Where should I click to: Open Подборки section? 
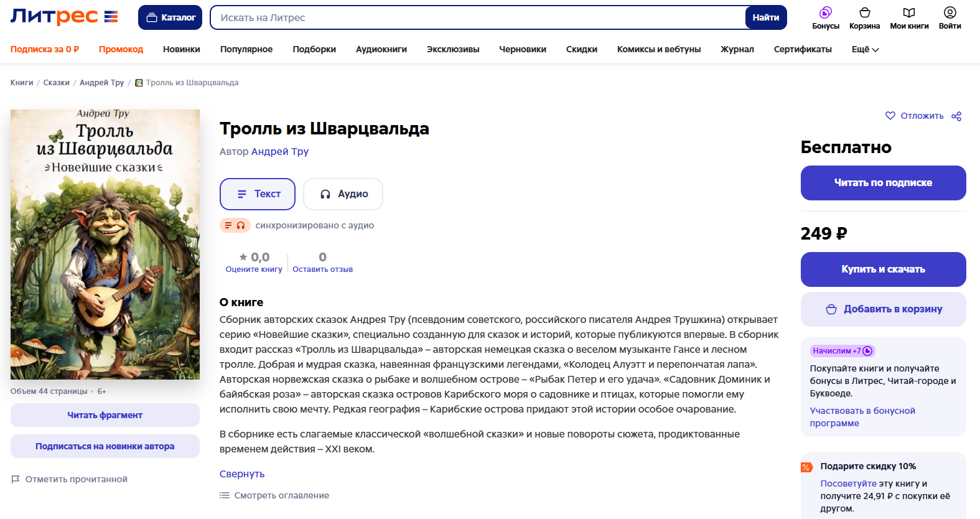(x=314, y=49)
